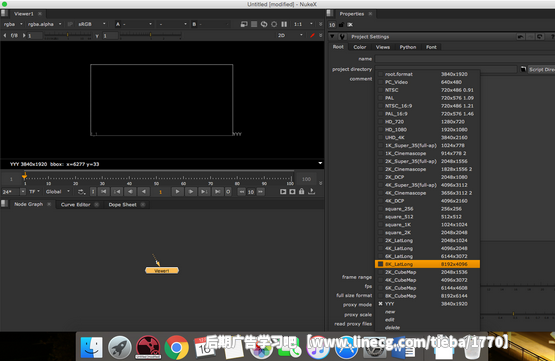This screenshot has height=361, width=555.
Task: Open the Python tab in Project Settings
Action: click(x=408, y=47)
